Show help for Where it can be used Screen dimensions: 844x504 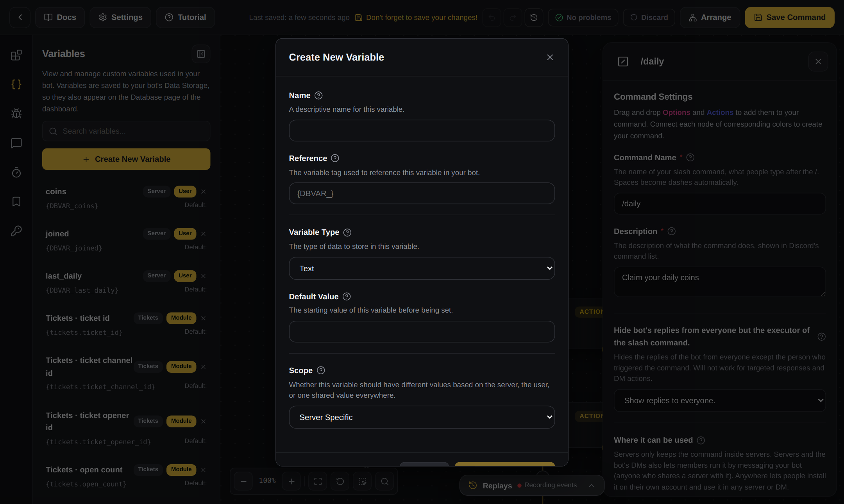coord(701,440)
